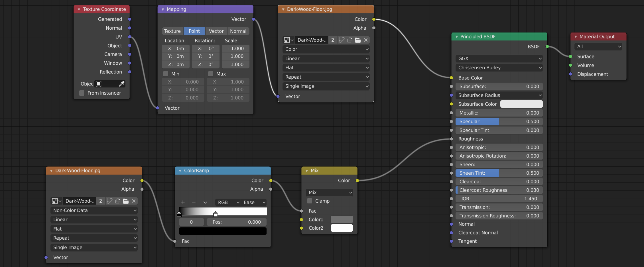Click the ColorRamp Pos value field

pyautogui.click(x=237, y=222)
